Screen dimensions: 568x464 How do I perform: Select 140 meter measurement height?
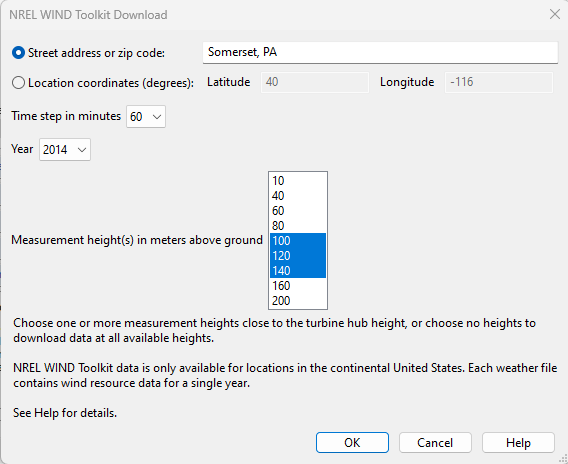click(x=298, y=271)
